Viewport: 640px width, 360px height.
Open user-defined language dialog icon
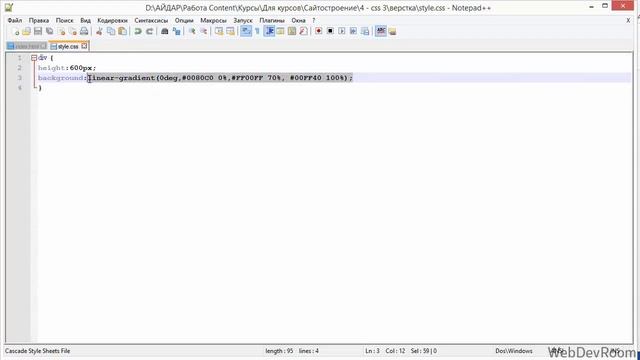click(x=280, y=31)
